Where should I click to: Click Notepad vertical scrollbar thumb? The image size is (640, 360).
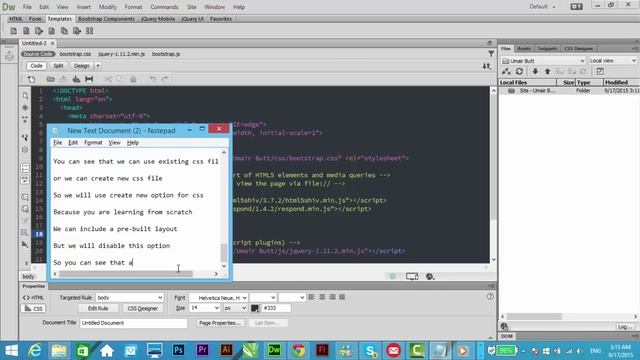(224, 253)
